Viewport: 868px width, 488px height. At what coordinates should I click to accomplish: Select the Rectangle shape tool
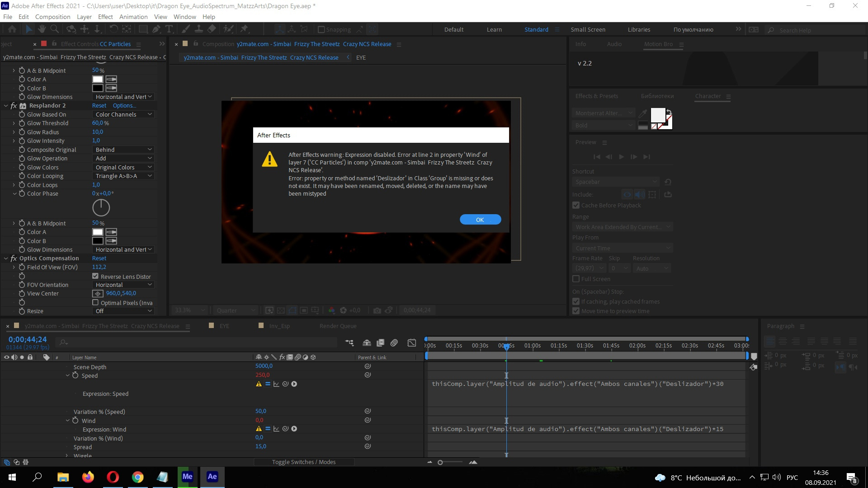(x=143, y=29)
